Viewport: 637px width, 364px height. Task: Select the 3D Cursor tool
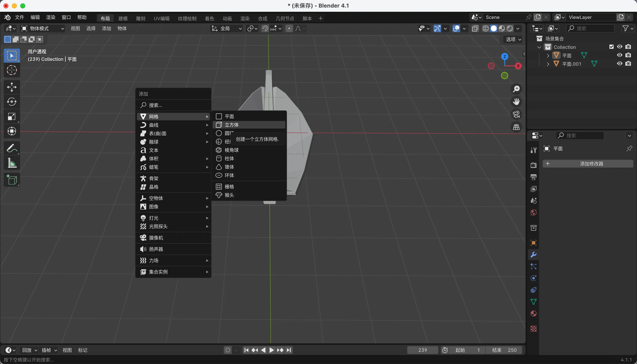pos(12,70)
